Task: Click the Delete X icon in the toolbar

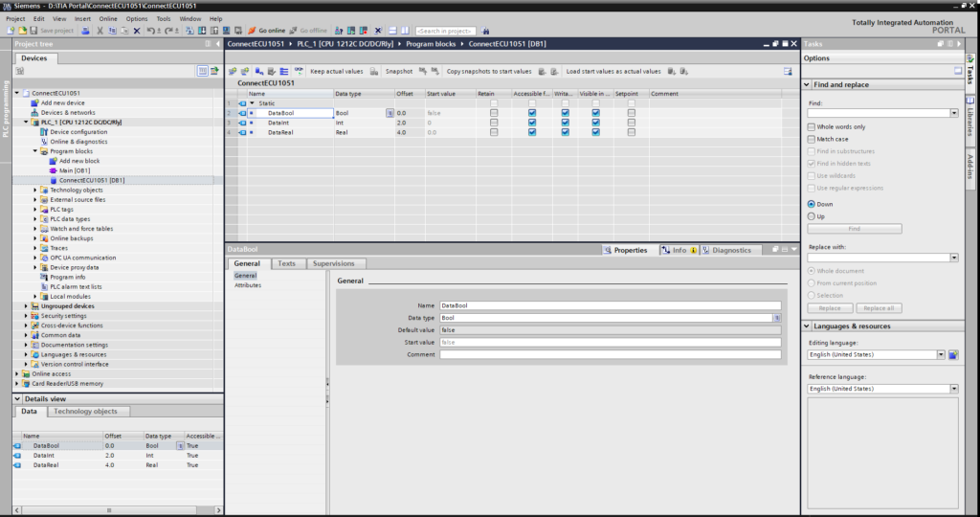Action: 137,31
